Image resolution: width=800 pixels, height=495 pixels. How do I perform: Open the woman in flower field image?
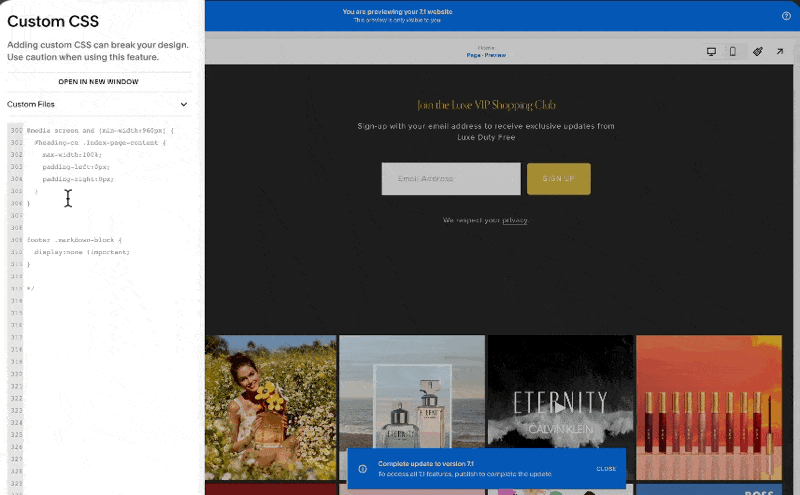pyautogui.click(x=271, y=407)
